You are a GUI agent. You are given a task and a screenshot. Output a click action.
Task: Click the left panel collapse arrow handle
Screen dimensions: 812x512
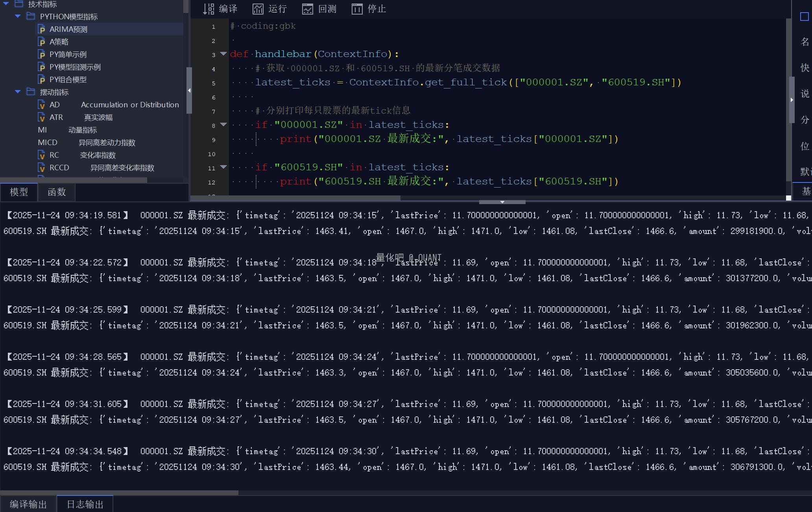tap(189, 90)
